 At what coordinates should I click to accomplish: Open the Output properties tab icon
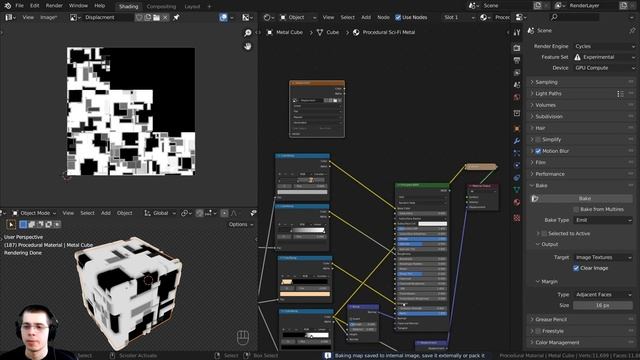517,60
